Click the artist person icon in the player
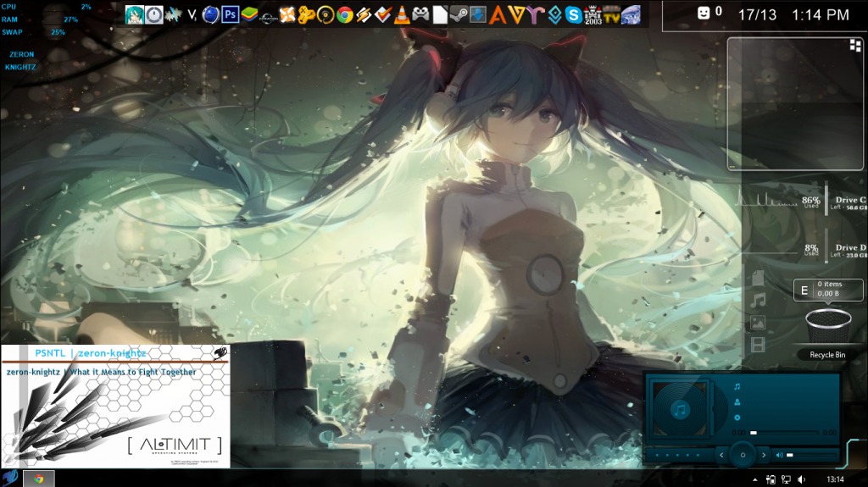Screen dimensions: 868x487 pos(737,402)
